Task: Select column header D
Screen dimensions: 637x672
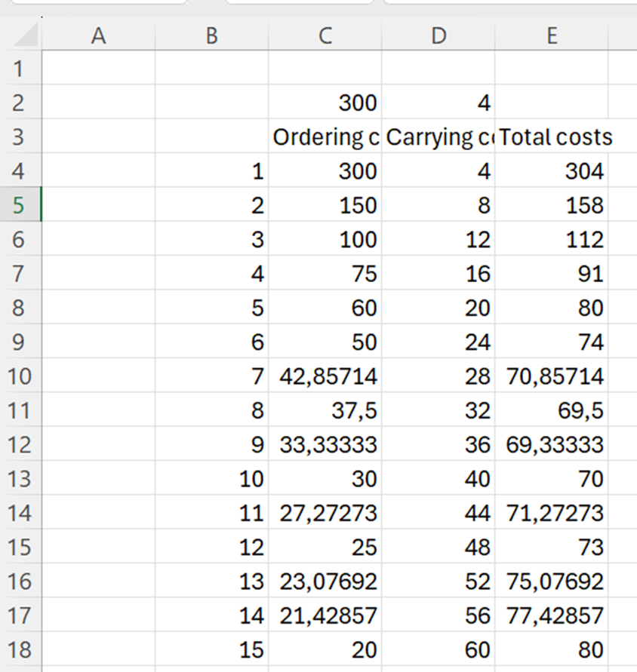Action: point(439,35)
